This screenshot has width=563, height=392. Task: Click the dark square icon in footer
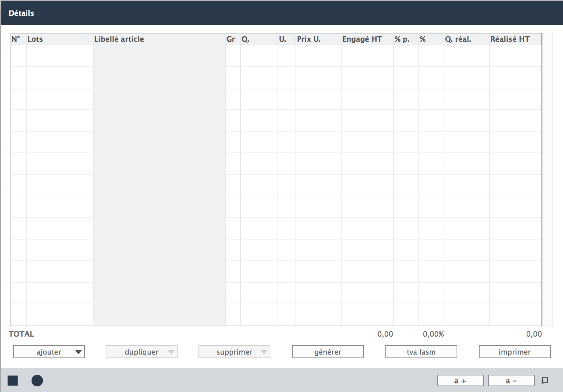click(13, 380)
